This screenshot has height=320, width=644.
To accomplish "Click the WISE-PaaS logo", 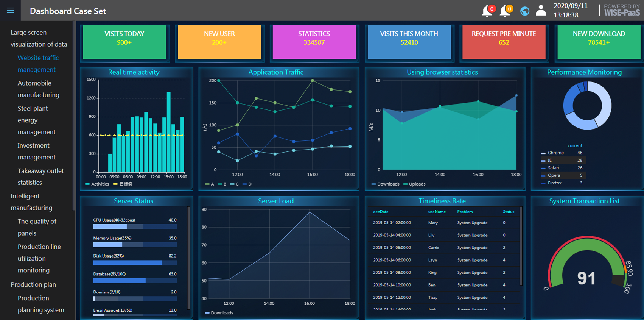I will [622, 10].
